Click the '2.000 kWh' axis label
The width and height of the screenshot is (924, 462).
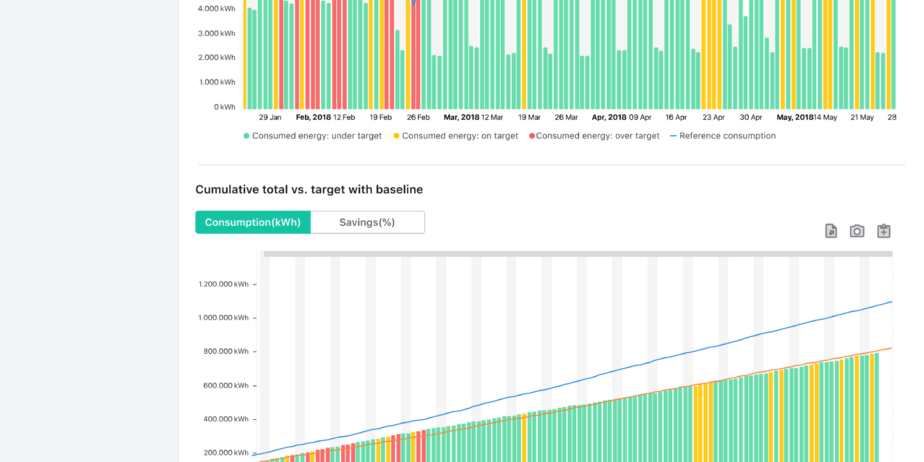coord(216,58)
